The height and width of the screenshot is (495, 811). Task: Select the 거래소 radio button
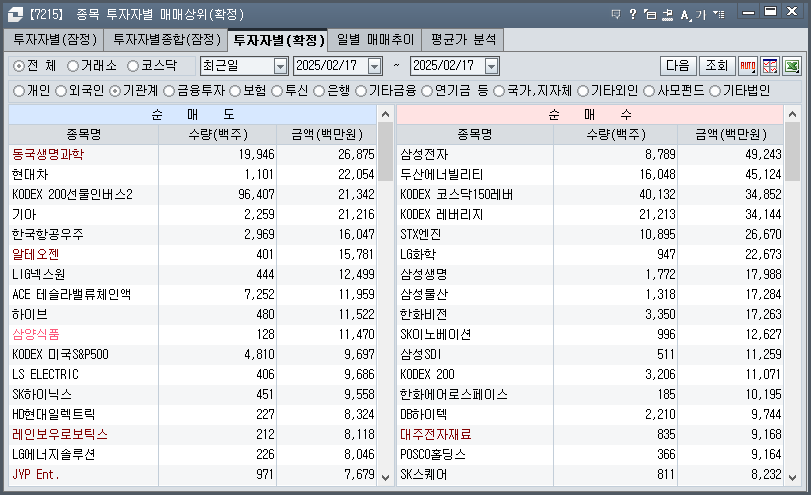73,66
